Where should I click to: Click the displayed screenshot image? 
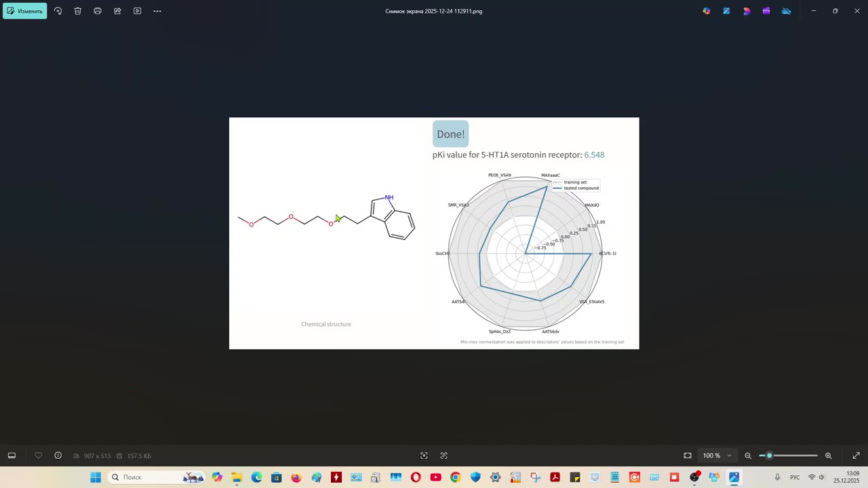pyautogui.click(x=434, y=233)
